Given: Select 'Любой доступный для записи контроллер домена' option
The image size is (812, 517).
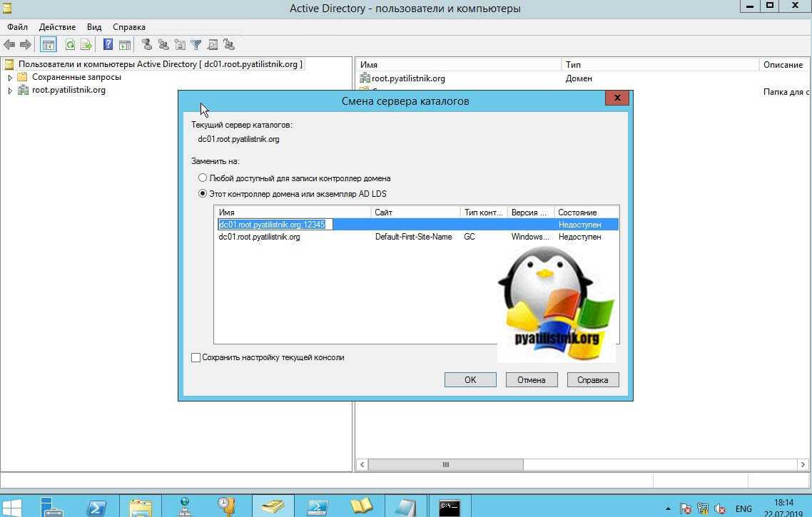Looking at the screenshot, I should 203,178.
